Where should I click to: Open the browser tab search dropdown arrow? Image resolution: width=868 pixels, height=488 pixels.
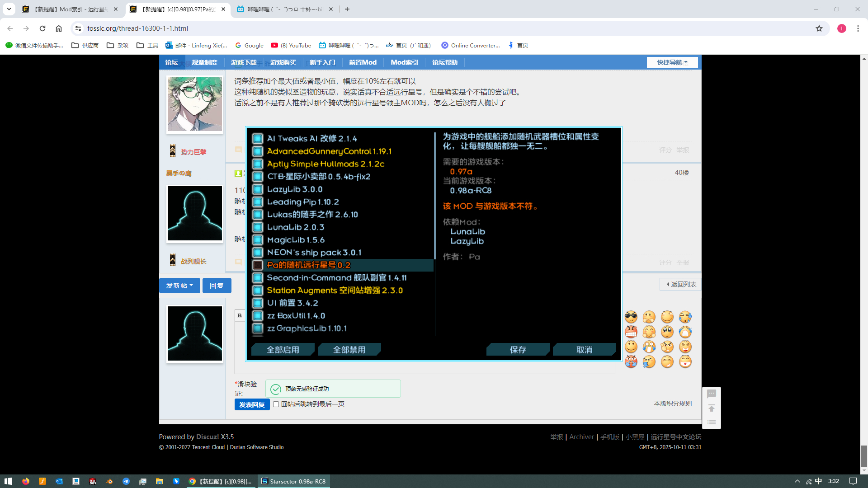coord(9,9)
